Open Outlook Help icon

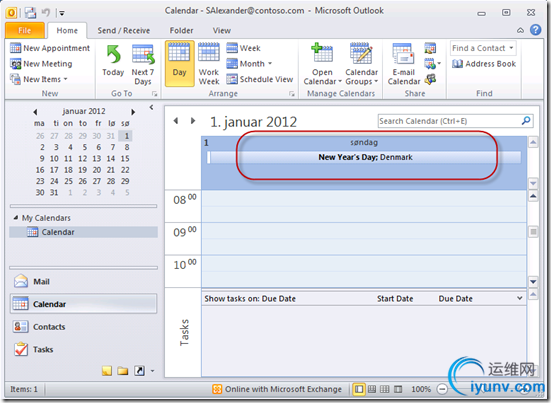pyautogui.click(x=536, y=30)
